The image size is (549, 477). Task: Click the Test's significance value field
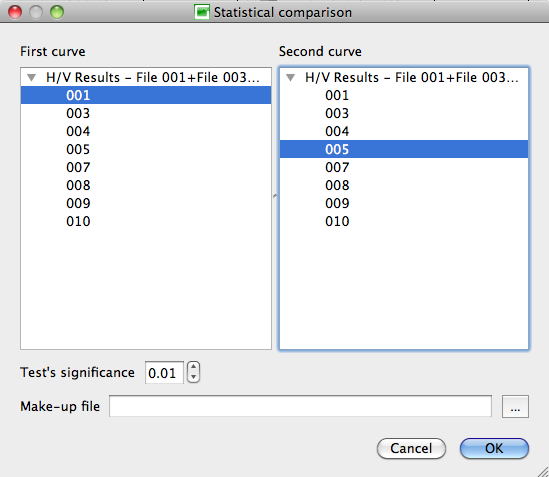pos(164,373)
